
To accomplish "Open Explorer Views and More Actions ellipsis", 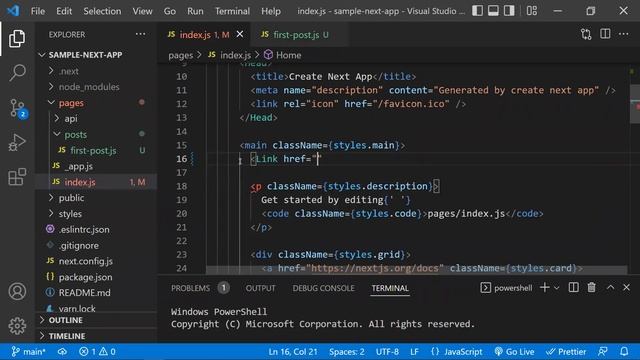I will tap(140, 34).
